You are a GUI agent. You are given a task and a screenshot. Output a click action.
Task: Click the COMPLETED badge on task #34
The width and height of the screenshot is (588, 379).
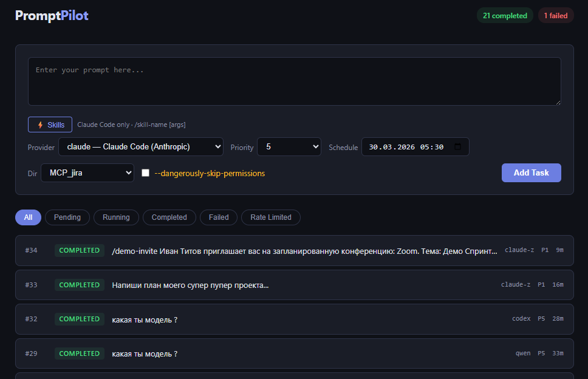80,250
